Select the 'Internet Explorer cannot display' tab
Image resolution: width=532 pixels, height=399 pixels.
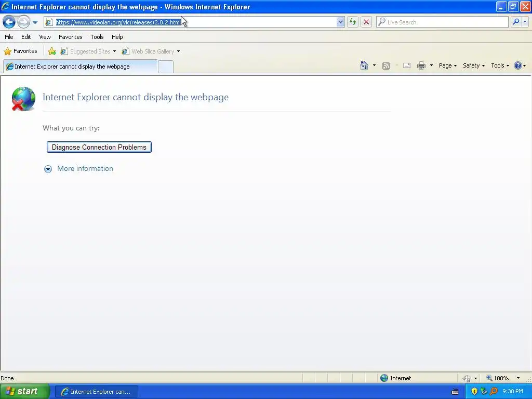[81, 66]
